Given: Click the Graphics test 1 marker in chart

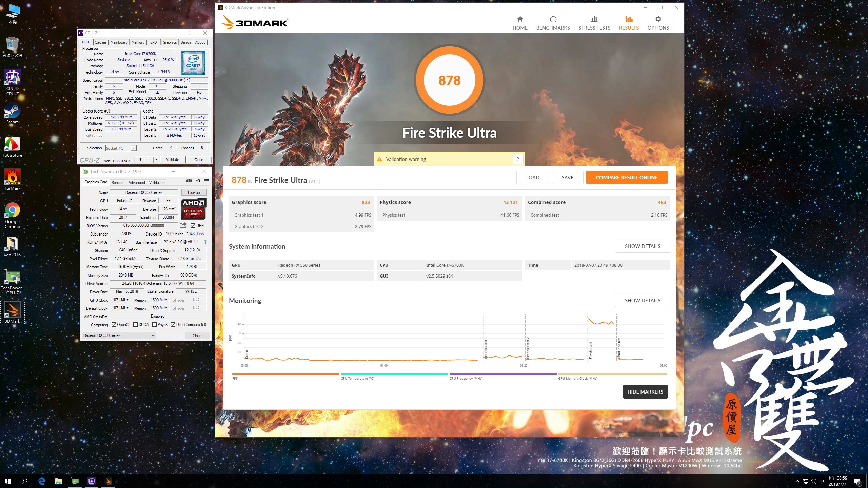Looking at the screenshot, I should [x=486, y=348].
